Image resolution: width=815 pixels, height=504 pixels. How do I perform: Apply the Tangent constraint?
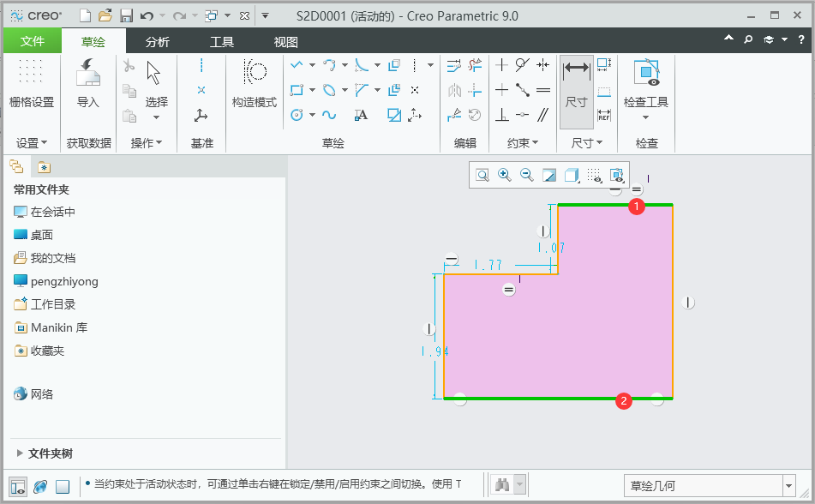coord(523,65)
